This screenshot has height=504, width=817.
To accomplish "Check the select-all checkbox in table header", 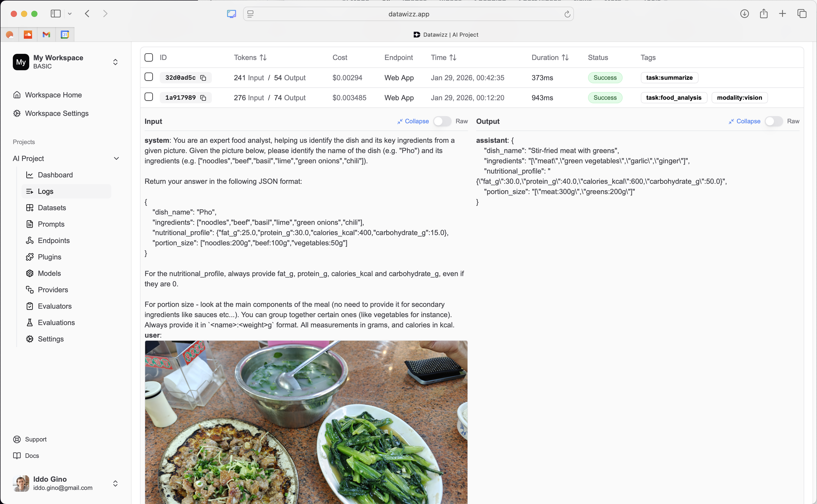I will [x=149, y=57].
